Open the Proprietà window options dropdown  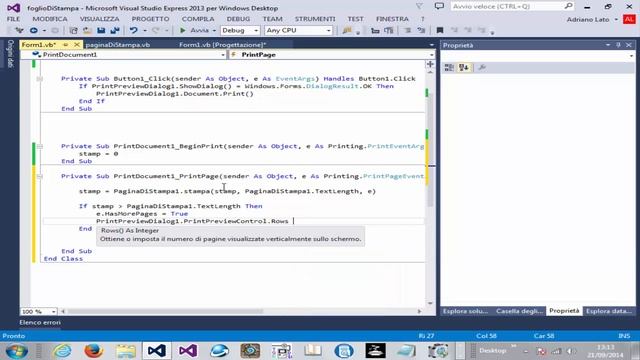click(x=608, y=45)
